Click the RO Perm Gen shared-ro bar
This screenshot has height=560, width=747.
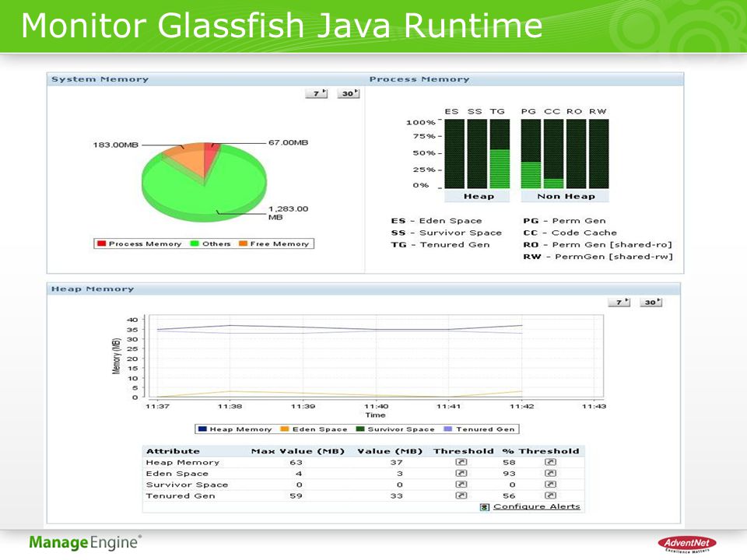[576, 153]
